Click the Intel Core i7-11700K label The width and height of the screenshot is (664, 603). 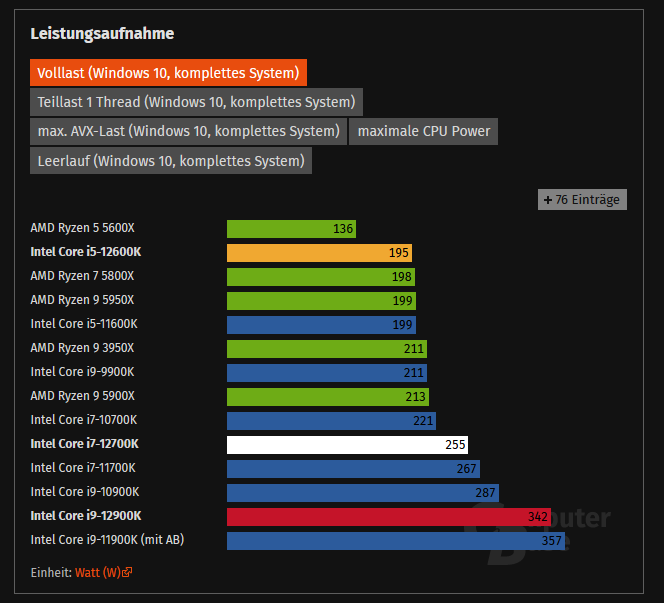tap(83, 468)
